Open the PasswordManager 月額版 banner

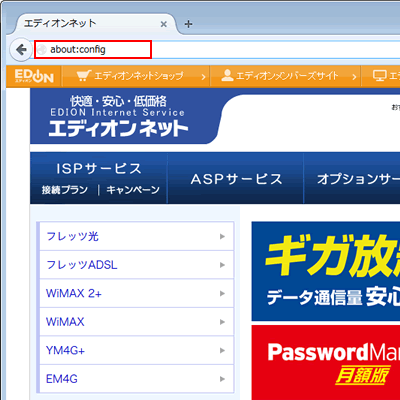[x=326, y=363]
